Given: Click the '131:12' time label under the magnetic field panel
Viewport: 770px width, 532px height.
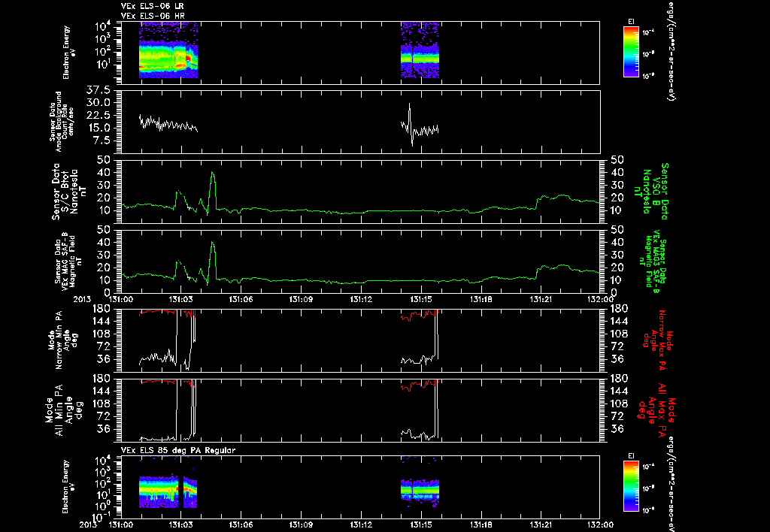Looking at the screenshot, I should click(361, 299).
